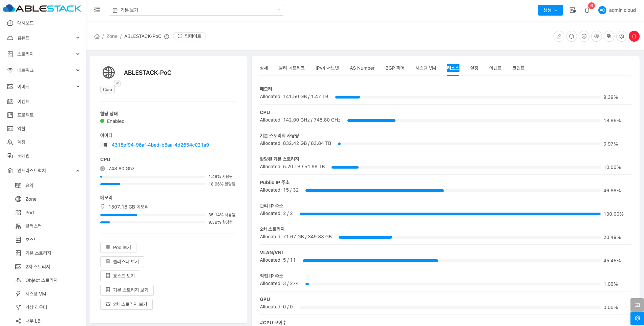The width and height of the screenshot is (644, 326).
Task: Click the pencil edit zone icon
Action: [x=559, y=36]
